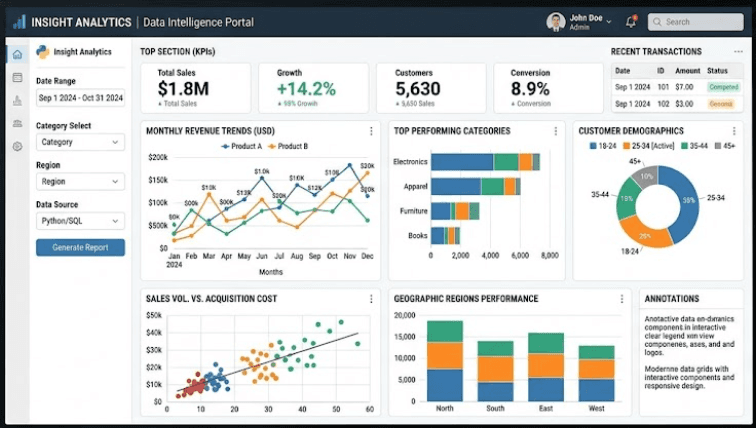Click the green 35-44 donut segment
Viewport: 756px width, 428px height.
point(626,198)
